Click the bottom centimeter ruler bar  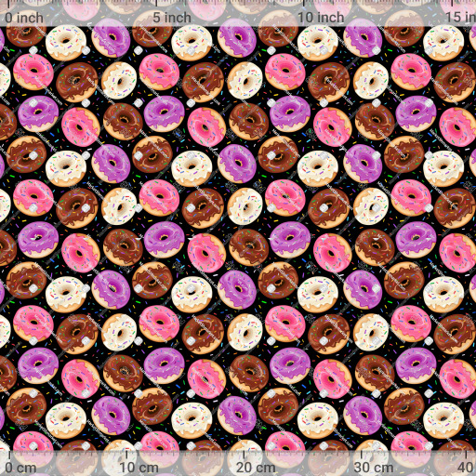238,463
